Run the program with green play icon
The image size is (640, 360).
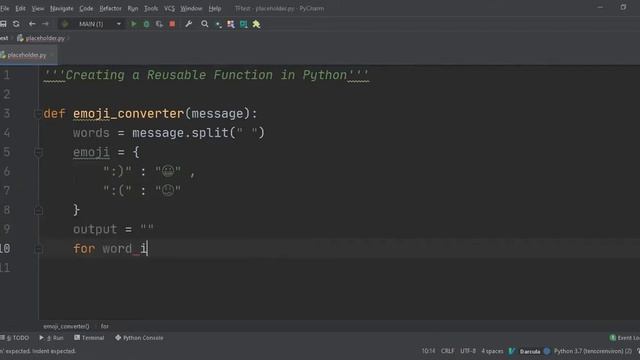pos(133,24)
